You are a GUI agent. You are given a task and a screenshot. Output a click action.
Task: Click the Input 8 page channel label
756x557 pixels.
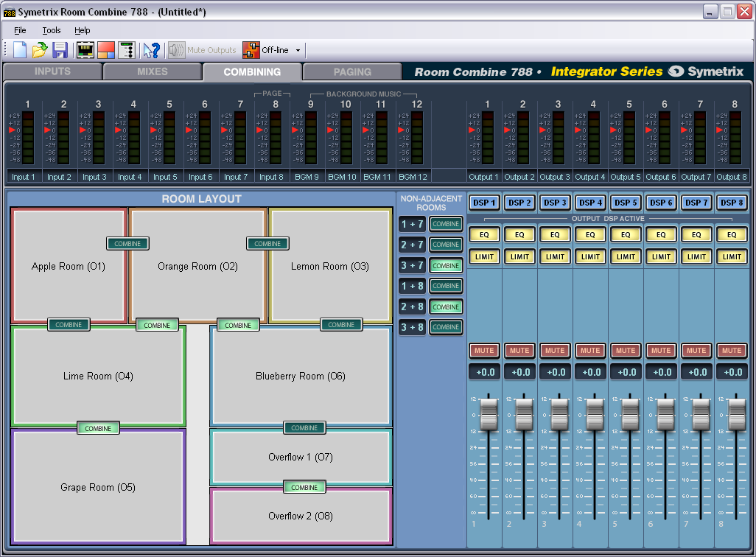click(x=271, y=177)
